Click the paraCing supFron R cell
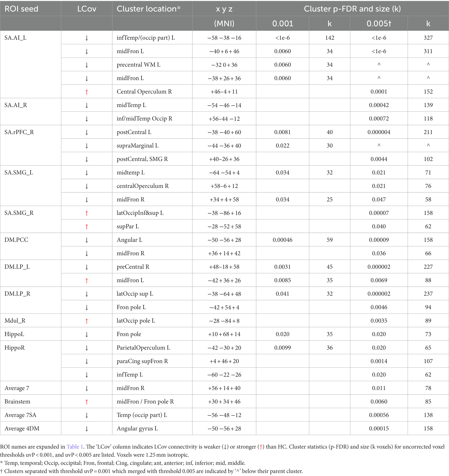 tap(142, 361)
